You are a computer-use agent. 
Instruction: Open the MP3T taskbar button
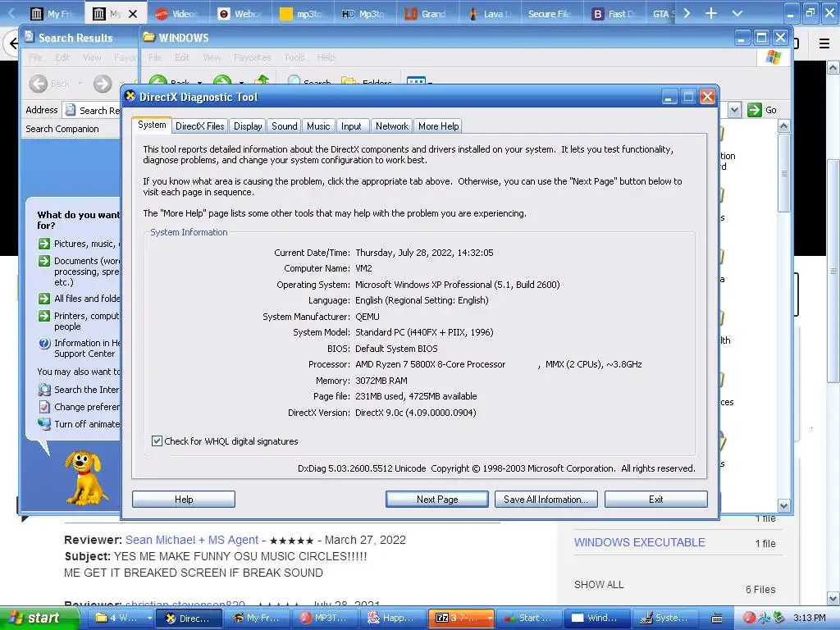click(325, 618)
